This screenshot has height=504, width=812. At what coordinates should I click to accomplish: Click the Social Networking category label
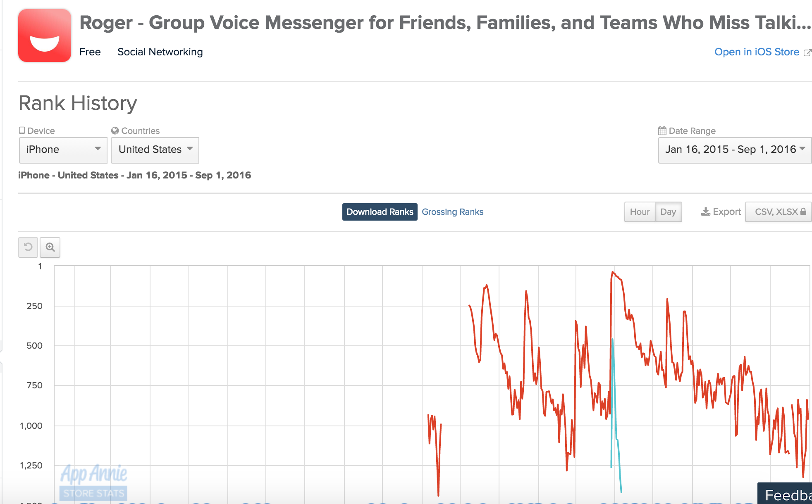click(160, 52)
